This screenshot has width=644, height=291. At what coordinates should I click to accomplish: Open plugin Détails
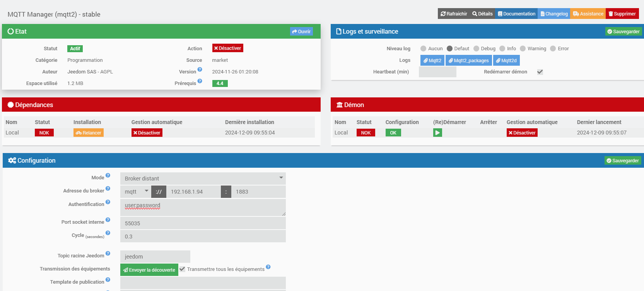click(x=482, y=14)
